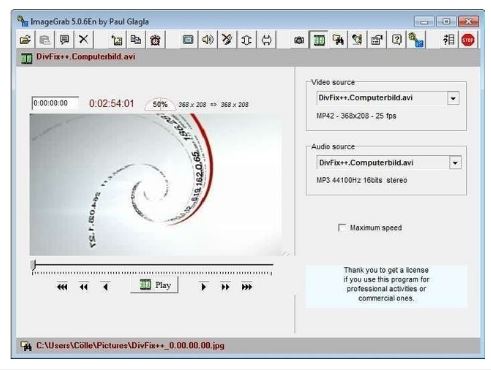Click the dotted frame ruler below the timeline
This screenshot has height=370, width=491.
click(x=152, y=273)
